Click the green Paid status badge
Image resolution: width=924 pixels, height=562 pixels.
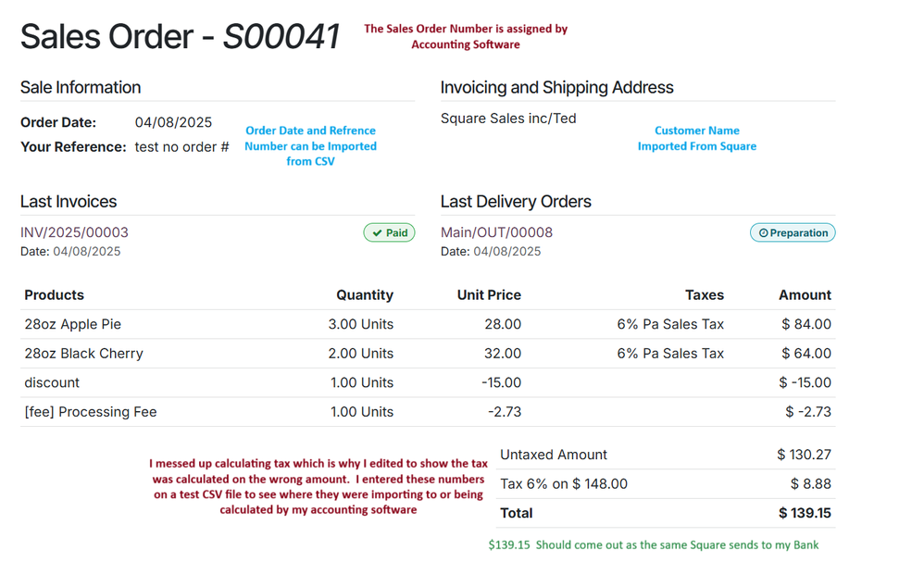pos(389,233)
